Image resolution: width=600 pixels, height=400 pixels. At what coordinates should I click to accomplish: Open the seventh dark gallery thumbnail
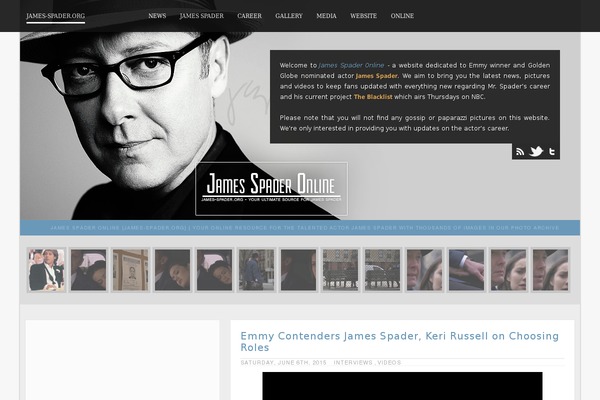(298, 270)
